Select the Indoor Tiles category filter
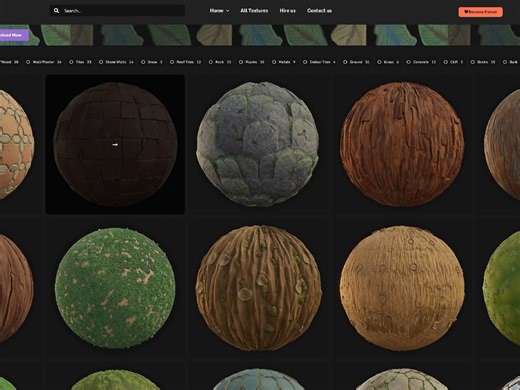 (x=319, y=62)
